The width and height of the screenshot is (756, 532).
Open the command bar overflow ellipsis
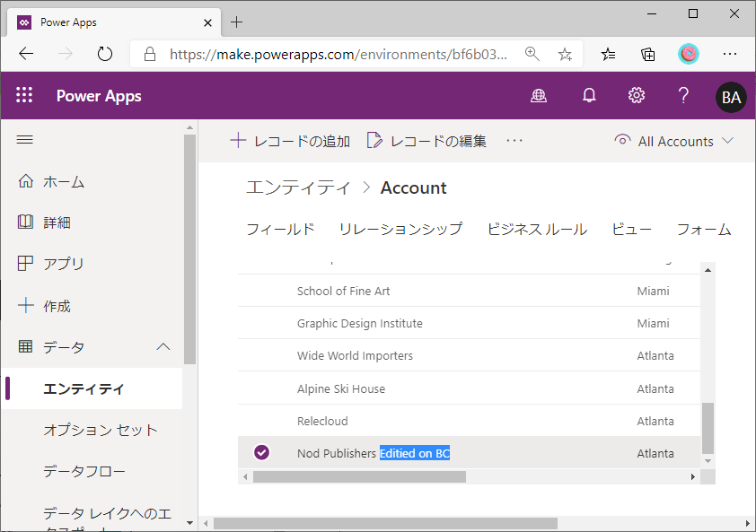(514, 141)
